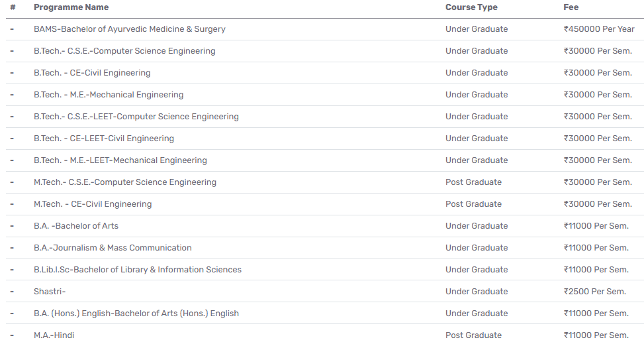Click the Fee column header

[571, 7]
